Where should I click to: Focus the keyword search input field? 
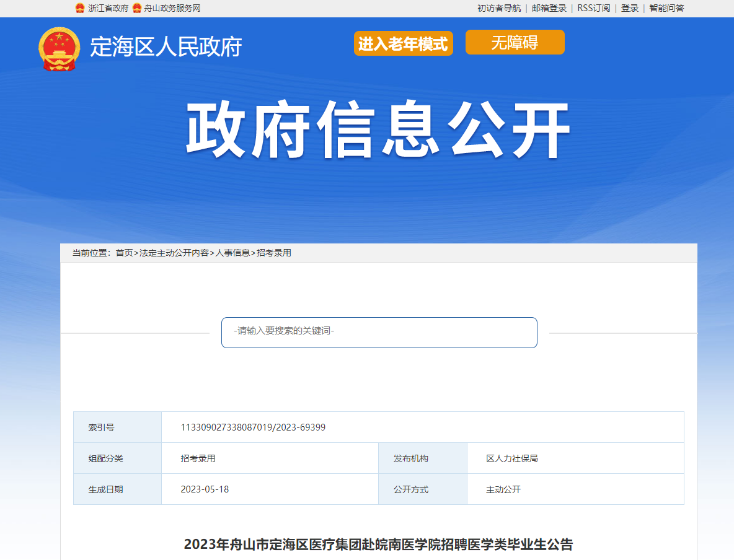379,333
